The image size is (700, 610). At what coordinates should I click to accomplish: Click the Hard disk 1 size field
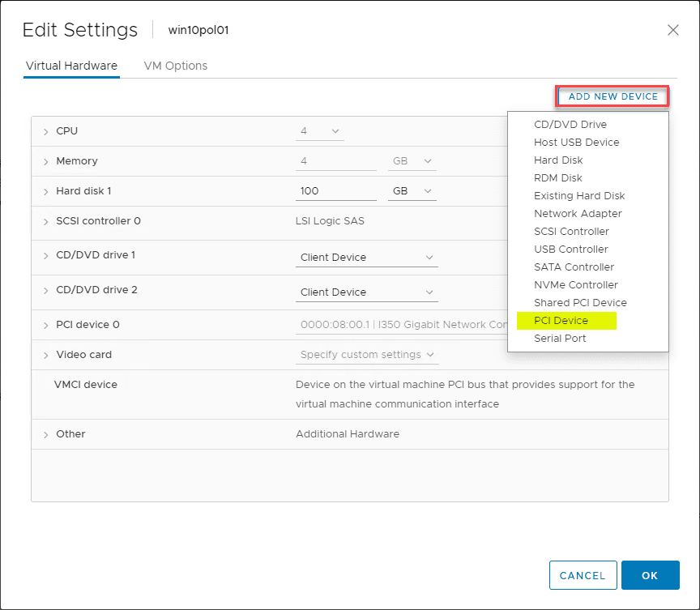[336, 191]
